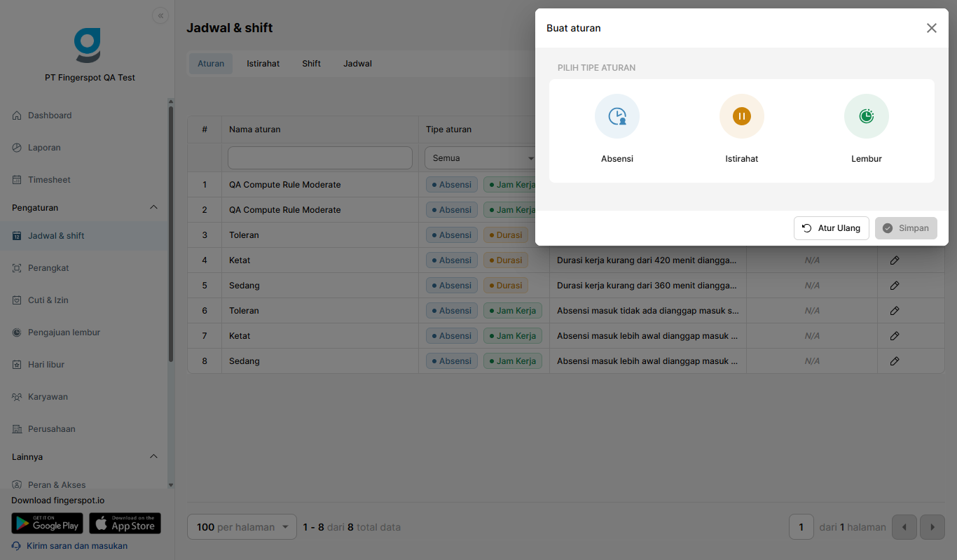The height and width of the screenshot is (560, 957).
Task: Click the Nama aturan filter field
Action: pyautogui.click(x=320, y=158)
